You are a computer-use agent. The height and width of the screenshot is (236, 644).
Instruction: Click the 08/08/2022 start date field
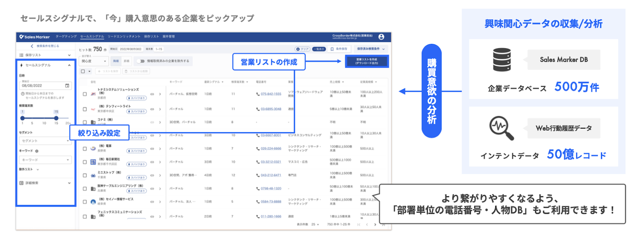45,85
